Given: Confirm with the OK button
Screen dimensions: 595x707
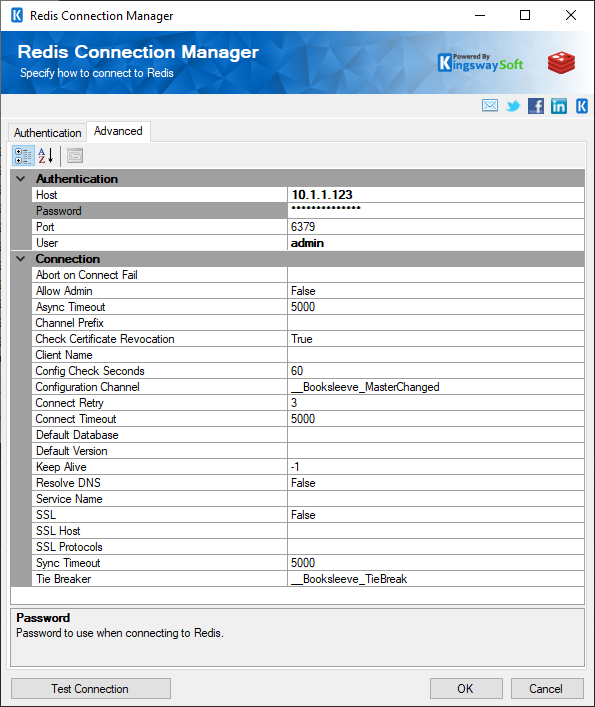Looking at the screenshot, I should [x=466, y=689].
